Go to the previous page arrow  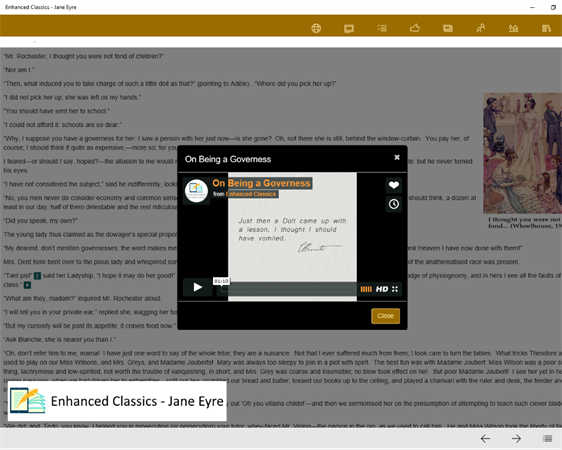pyautogui.click(x=485, y=439)
